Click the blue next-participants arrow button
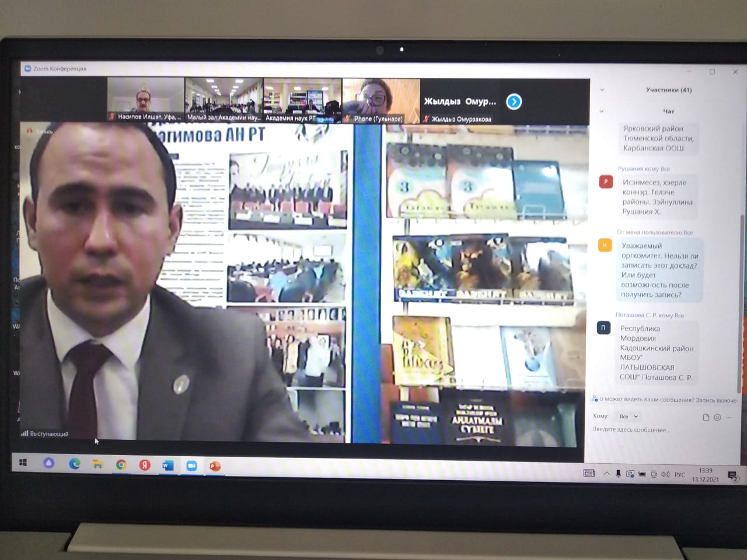 tap(514, 102)
